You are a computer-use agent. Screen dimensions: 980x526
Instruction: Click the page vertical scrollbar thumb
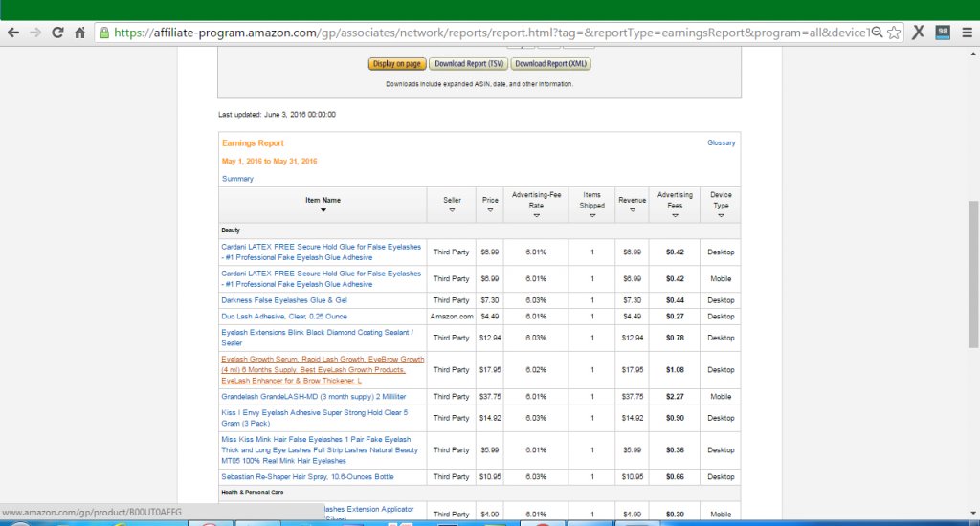(973, 274)
